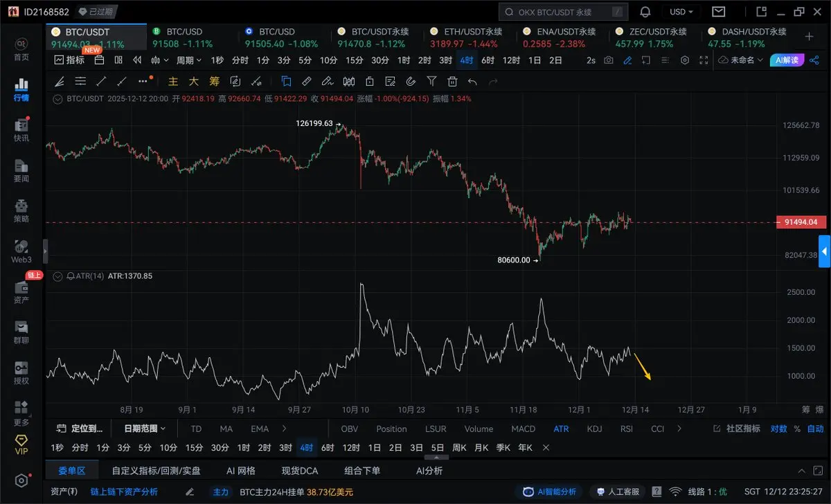831x504 pixels.
Task: Select the 15分 timeframe in top toolbar
Action: click(355, 60)
